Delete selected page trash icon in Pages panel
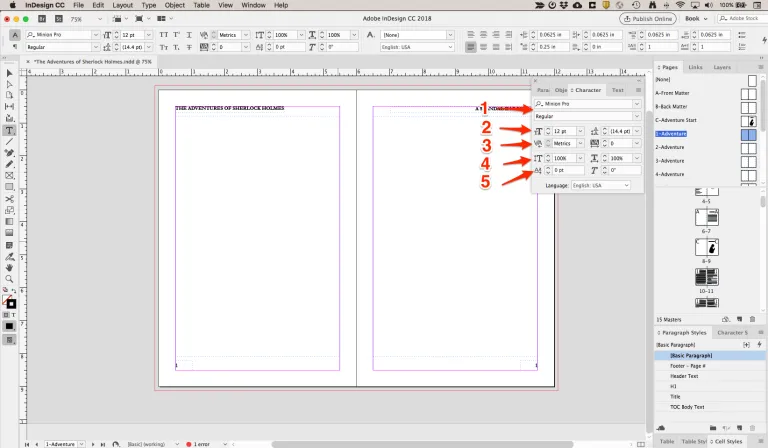The height and width of the screenshot is (448, 768). point(753,319)
